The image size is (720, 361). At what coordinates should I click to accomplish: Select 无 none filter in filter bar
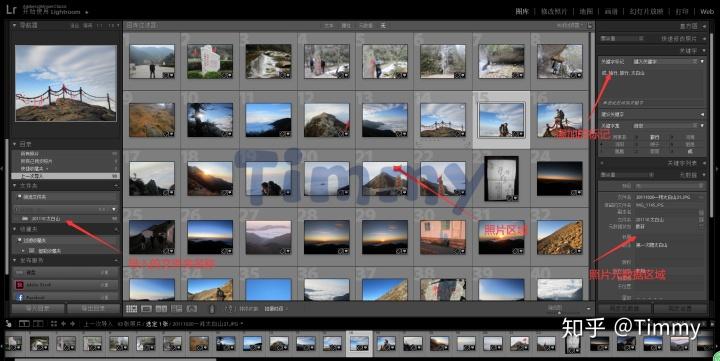pos(383,26)
